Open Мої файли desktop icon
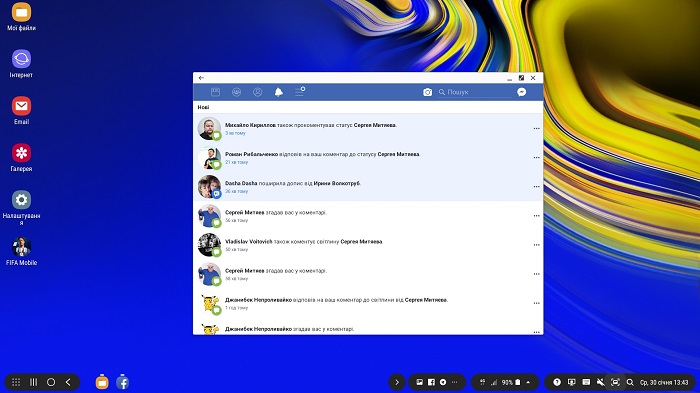The height and width of the screenshot is (393, 700). (x=21, y=17)
